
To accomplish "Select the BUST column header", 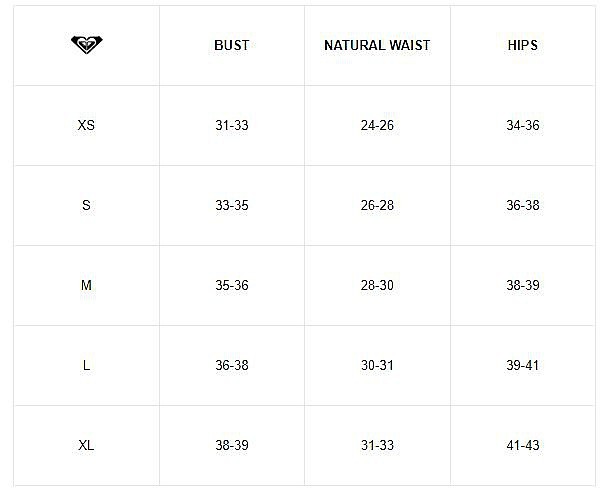I will point(232,45).
